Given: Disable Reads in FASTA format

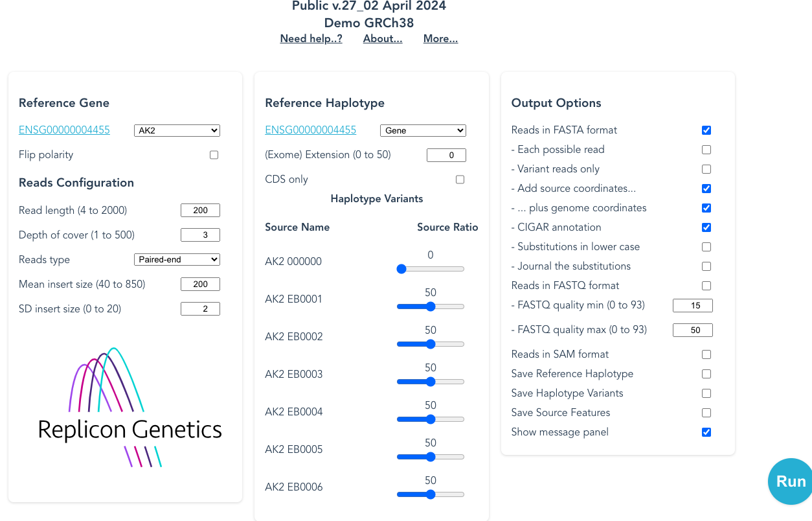Looking at the screenshot, I should coord(706,130).
